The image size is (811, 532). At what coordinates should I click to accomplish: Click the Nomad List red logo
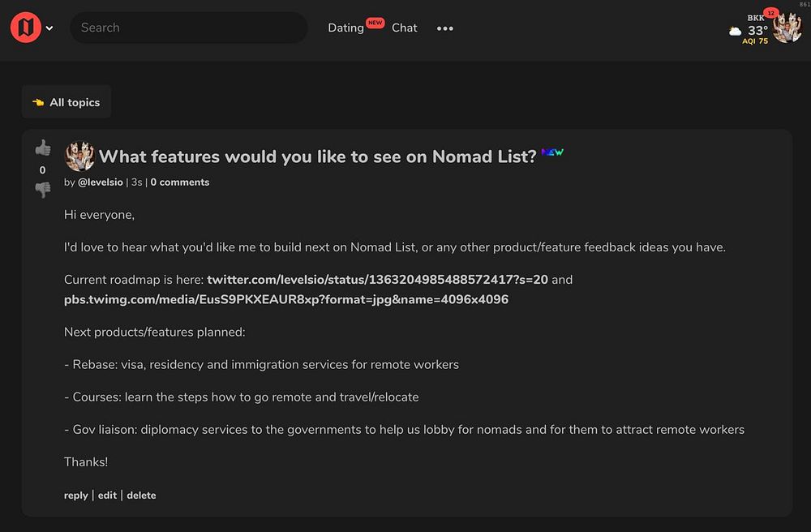(25, 28)
